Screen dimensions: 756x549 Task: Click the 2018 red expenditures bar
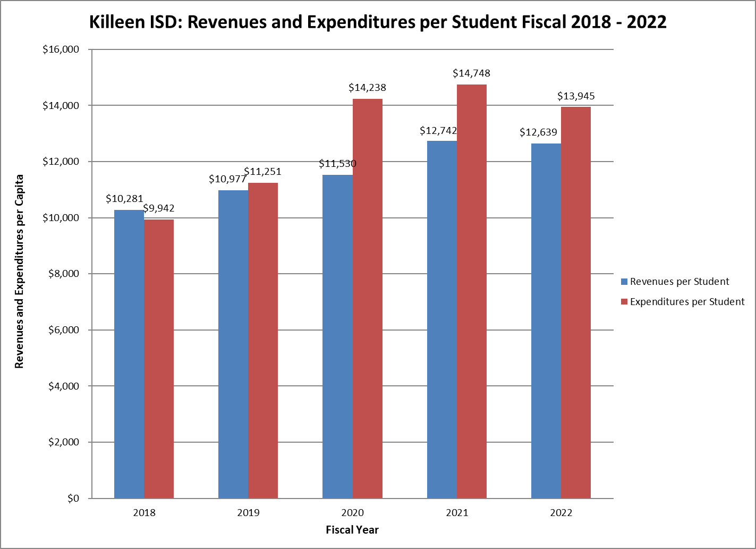tap(159, 359)
